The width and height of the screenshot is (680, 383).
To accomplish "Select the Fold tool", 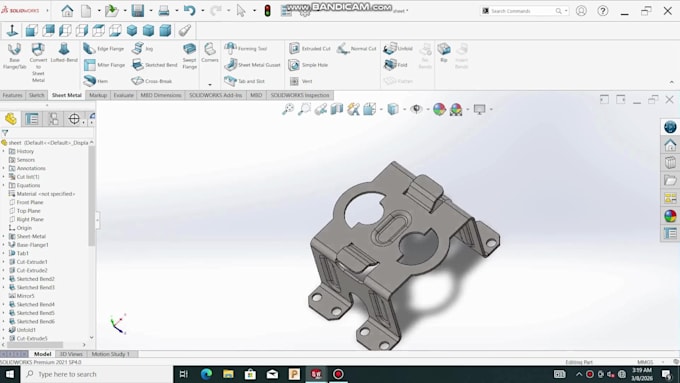I will pyautogui.click(x=396, y=65).
